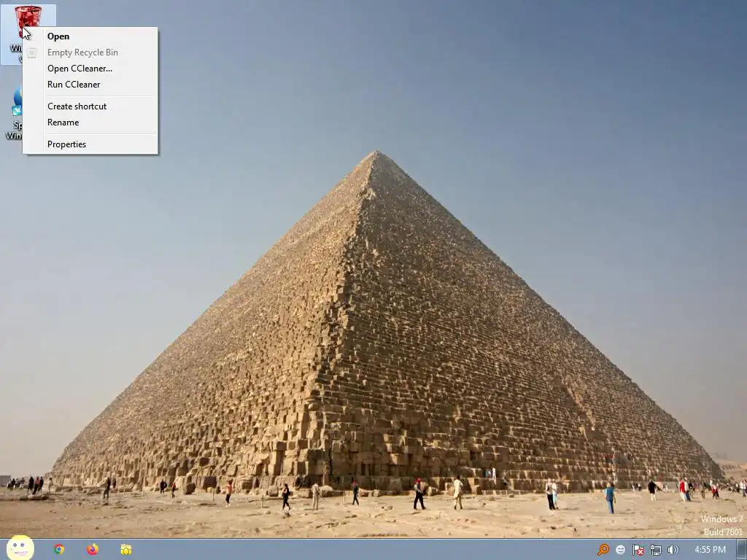Choose Open in the context menu

[x=90, y=36]
